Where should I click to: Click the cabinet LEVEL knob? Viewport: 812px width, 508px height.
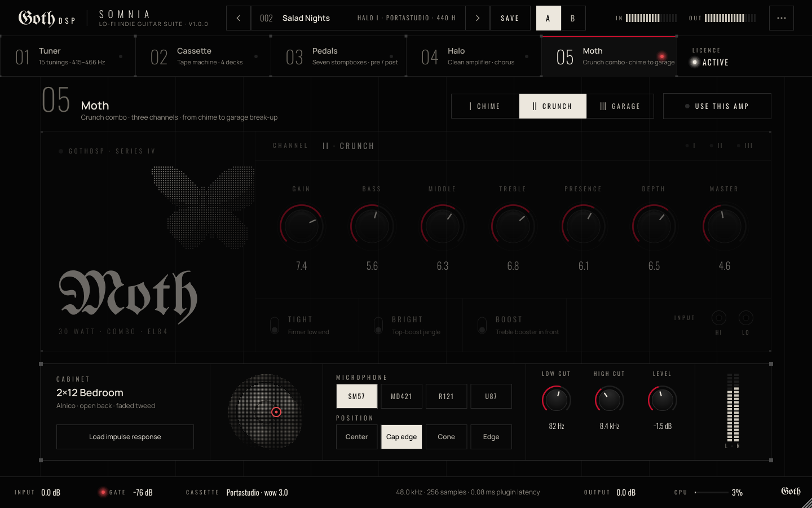tap(663, 400)
